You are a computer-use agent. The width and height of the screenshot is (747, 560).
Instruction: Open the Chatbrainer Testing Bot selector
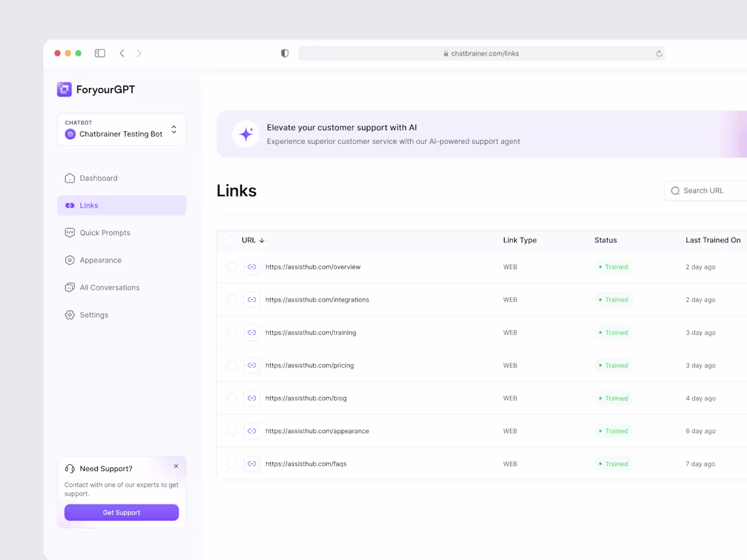[x=121, y=129]
